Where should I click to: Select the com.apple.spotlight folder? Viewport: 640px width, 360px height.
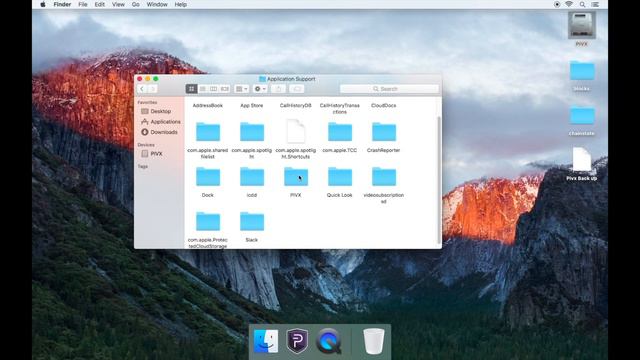coord(252,132)
